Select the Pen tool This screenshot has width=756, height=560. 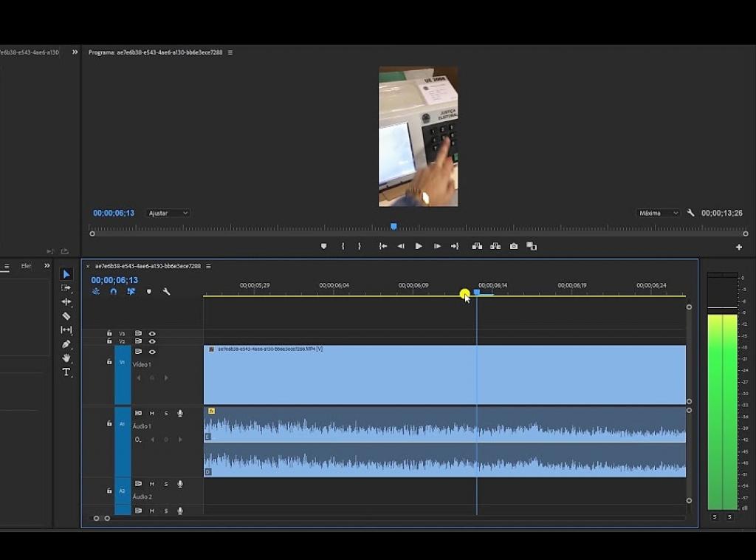click(66, 344)
